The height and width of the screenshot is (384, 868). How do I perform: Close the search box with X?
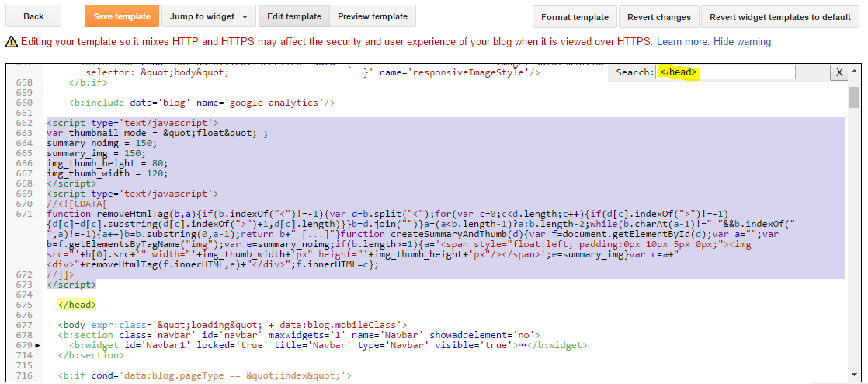pyautogui.click(x=838, y=72)
